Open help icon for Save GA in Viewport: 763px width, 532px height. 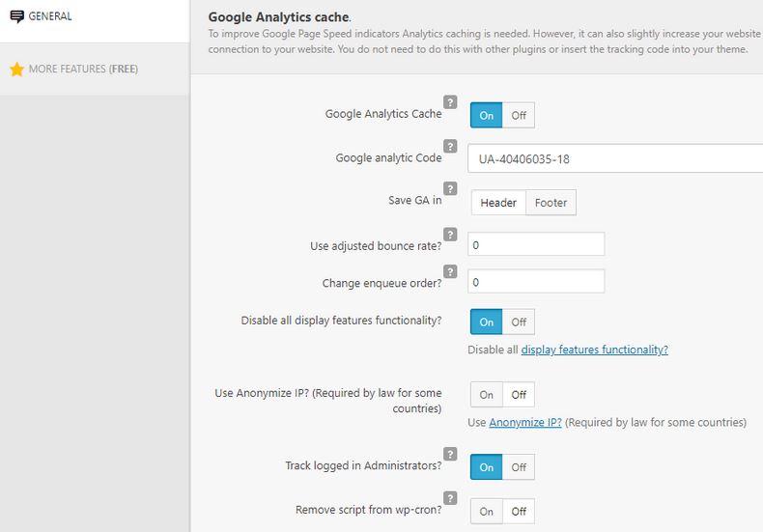[x=450, y=188]
